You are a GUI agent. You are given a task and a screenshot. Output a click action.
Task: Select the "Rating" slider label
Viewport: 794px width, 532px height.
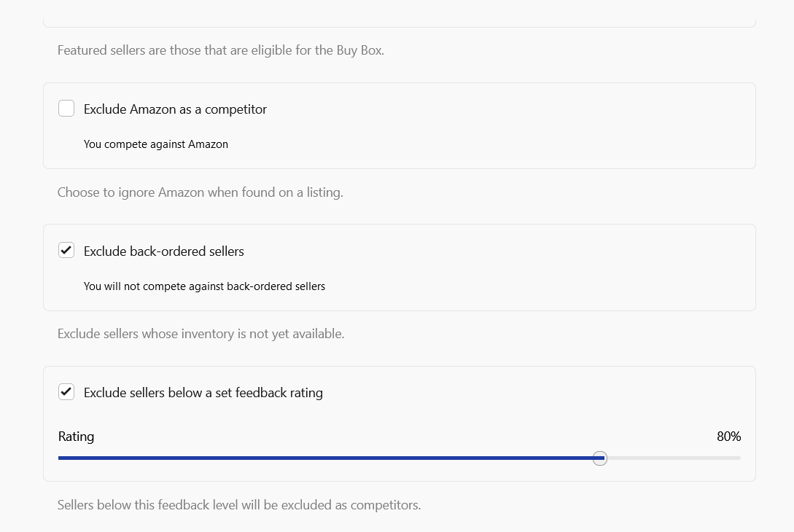click(76, 437)
